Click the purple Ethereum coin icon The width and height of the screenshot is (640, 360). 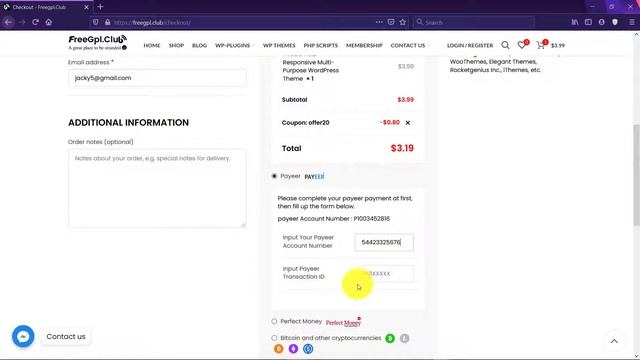click(293, 349)
